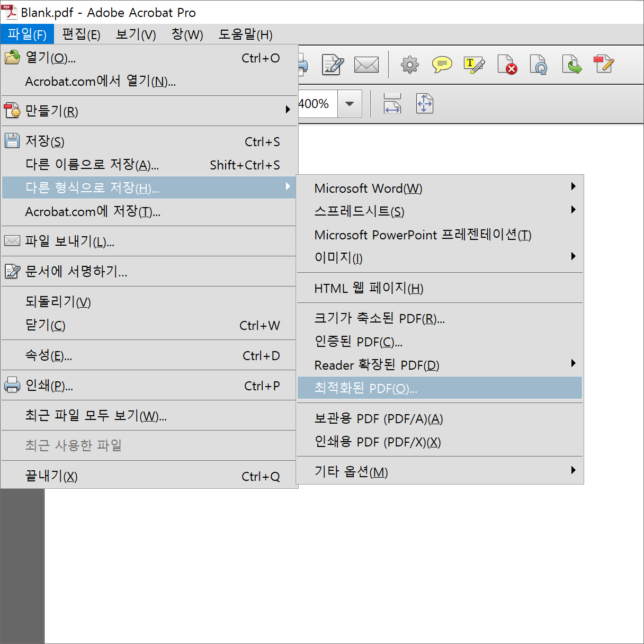Click the print icon in the toolbar
The width and height of the screenshot is (644, 644).
[x=303, y=65]
